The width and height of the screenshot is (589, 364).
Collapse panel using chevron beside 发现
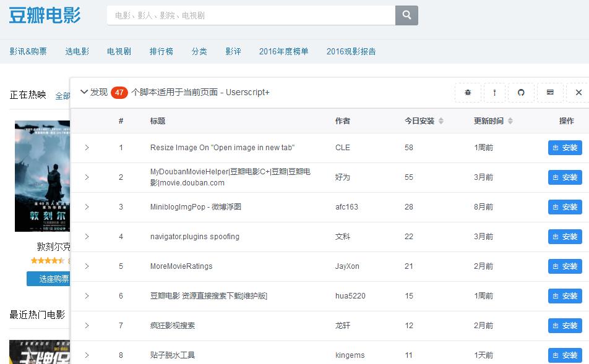(x=84, y=92)
